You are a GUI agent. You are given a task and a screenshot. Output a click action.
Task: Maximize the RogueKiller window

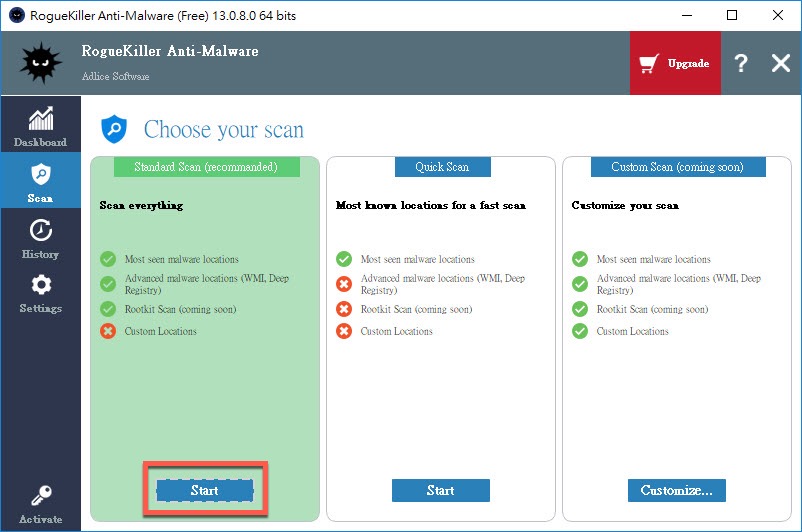[732, 15]
